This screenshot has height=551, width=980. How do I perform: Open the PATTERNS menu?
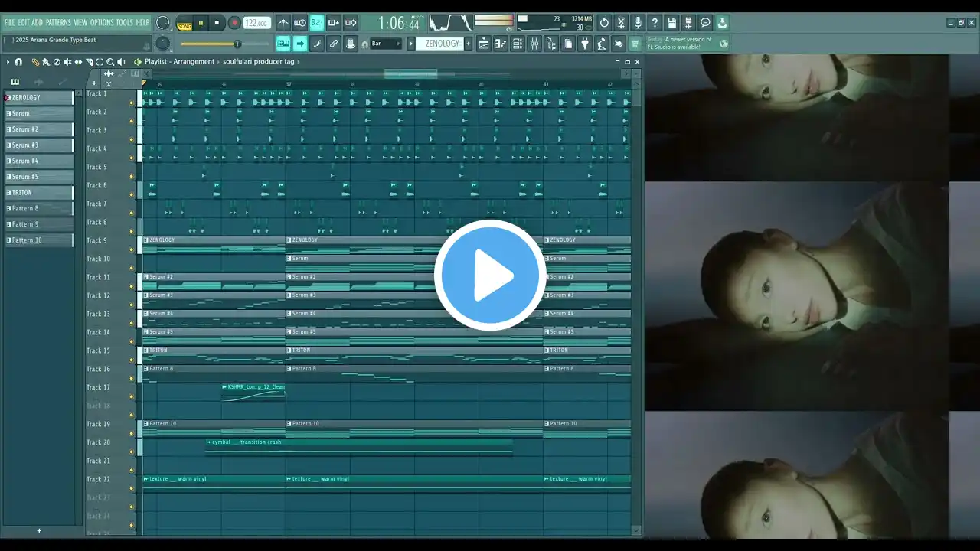58,23
